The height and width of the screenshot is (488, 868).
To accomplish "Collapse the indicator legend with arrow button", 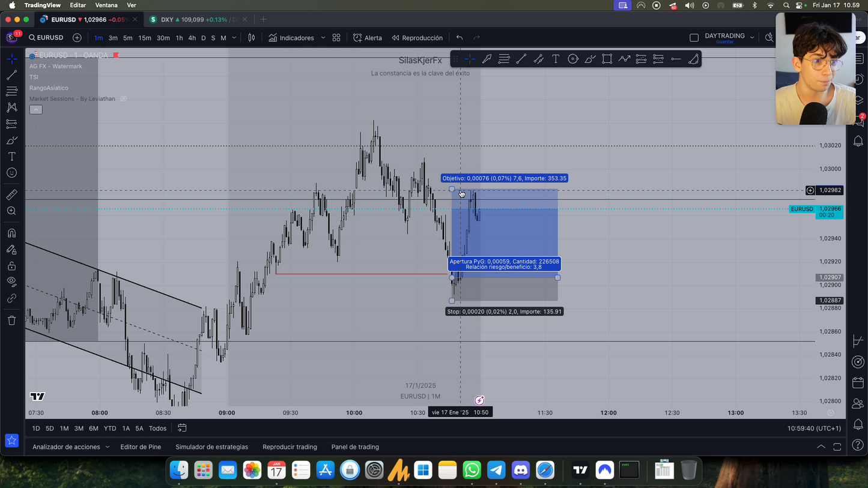I will click(36, 109).
